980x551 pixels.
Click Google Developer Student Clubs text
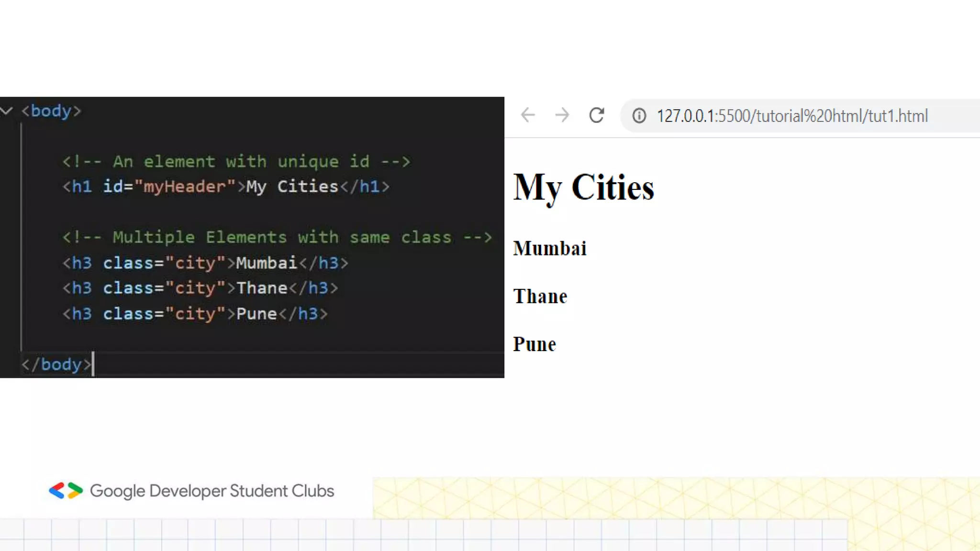(212, 491)
